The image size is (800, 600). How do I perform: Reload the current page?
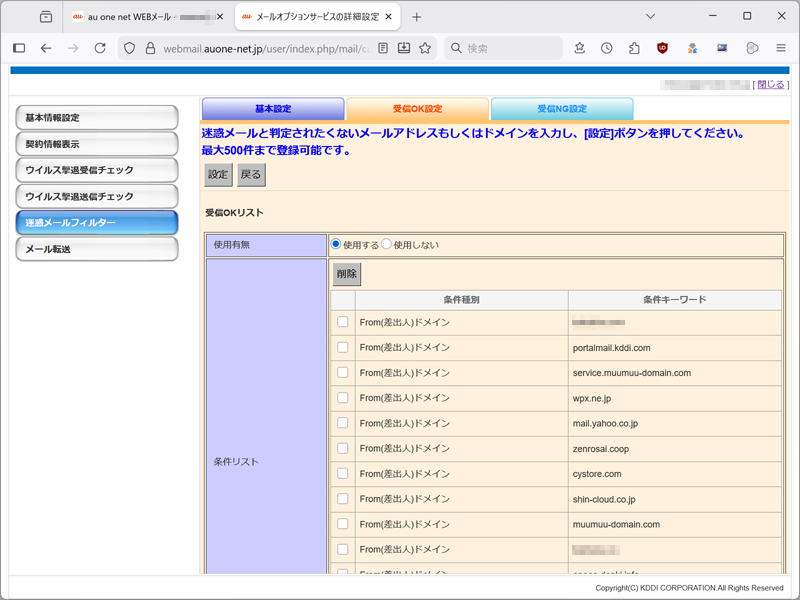(x=100, y=48)
